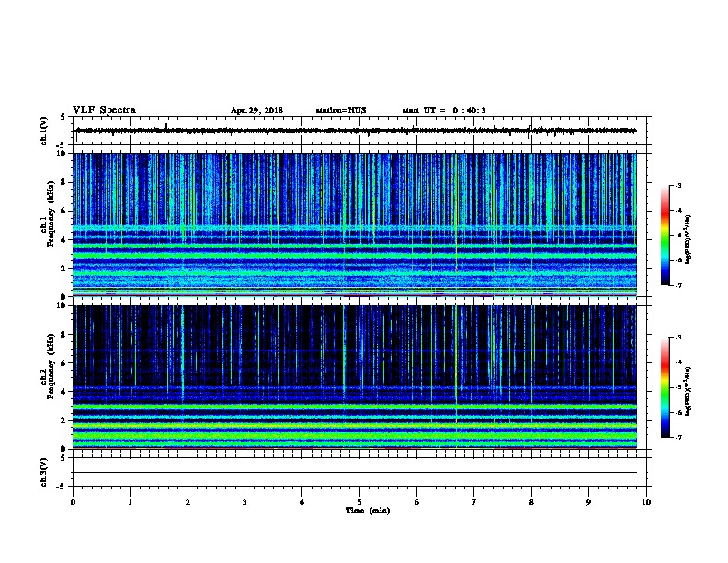Select the date text "Apr. 29, 2018"
The height and width of the screenshot is (563, 728).
point(256,110)
